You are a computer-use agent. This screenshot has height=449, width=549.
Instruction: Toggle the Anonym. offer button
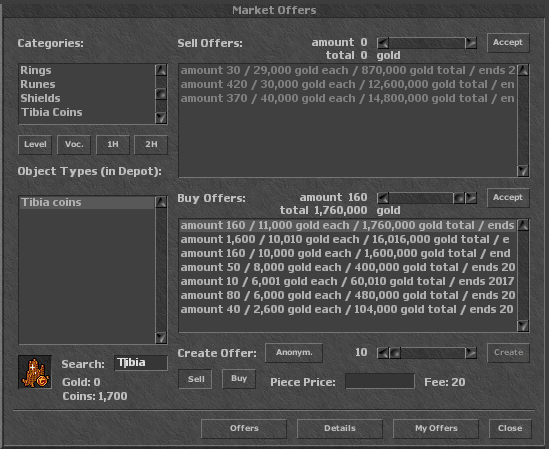point(294,353)
